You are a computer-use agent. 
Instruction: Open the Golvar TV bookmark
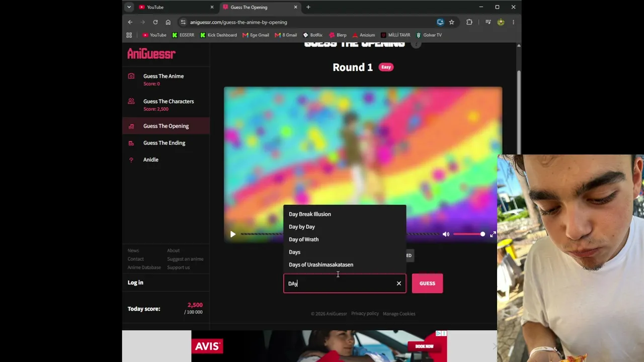tap(429, 35)
